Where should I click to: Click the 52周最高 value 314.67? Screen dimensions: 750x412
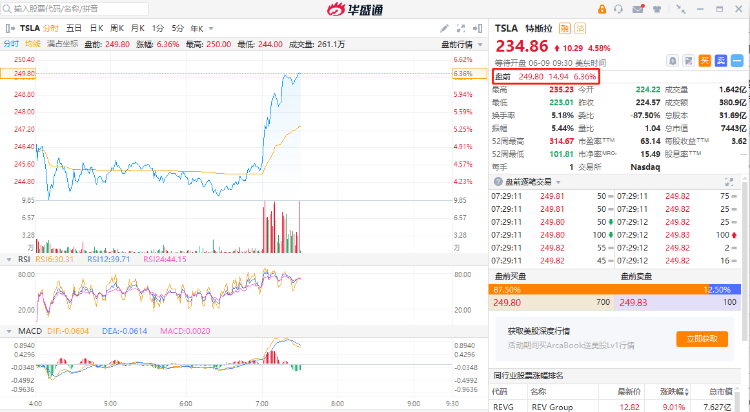(x=561, y=141)
